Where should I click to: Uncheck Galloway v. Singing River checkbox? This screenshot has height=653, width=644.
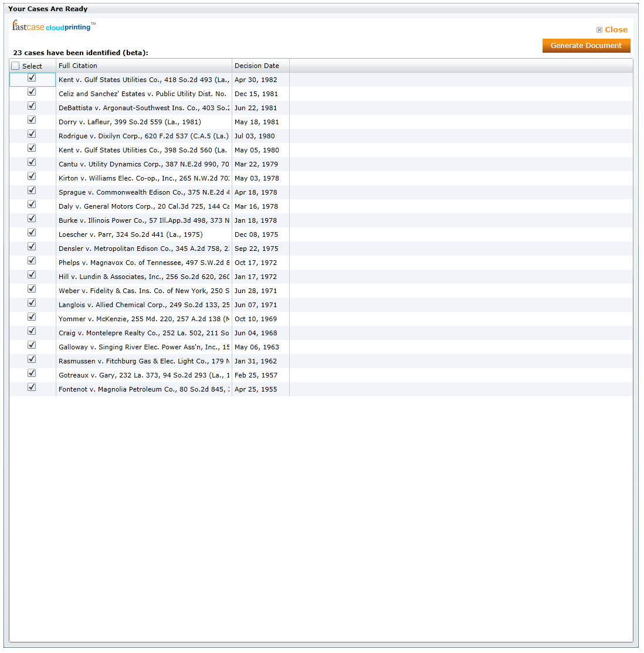[32, 345]
